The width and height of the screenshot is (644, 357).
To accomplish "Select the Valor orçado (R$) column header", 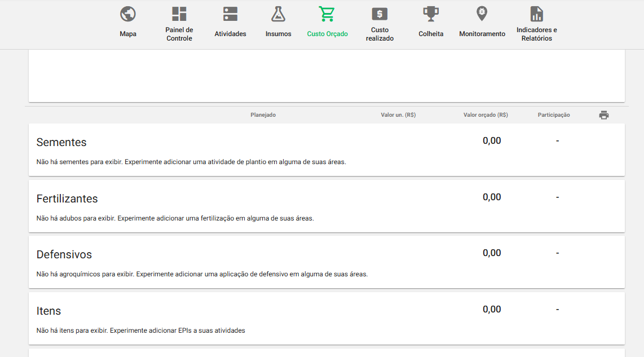I will point(486,115).
